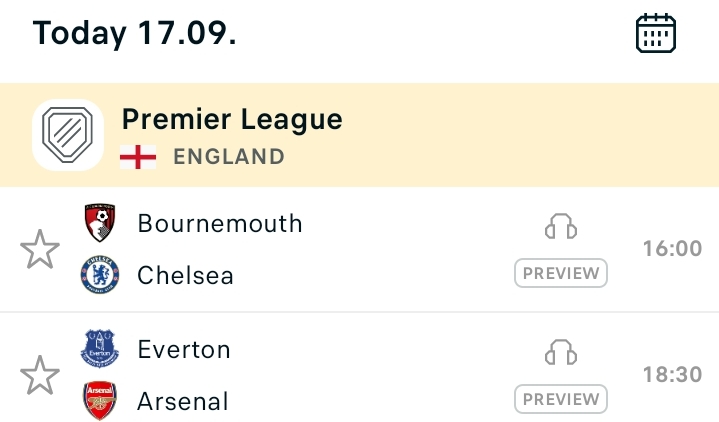Open the Premier League competition page
This screenshot has width=719, height=422.
point(232,120)
